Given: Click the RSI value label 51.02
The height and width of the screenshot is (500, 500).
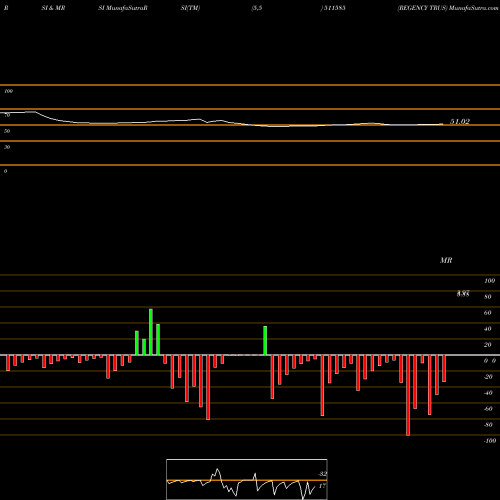Looking at the screenshot, I should coord(460,121).
